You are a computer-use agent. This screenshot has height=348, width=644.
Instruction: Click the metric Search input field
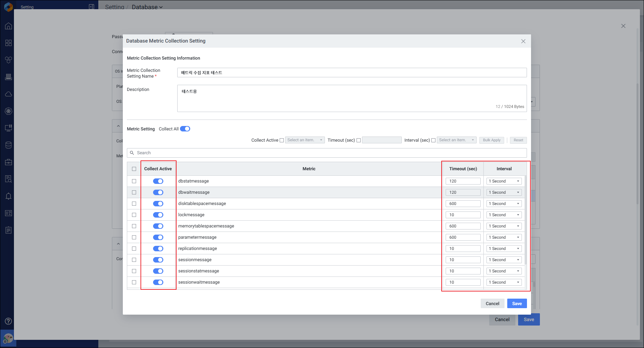click(x=327, y=153)
